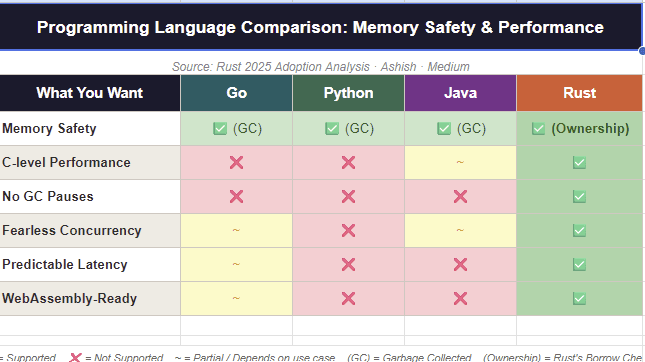Select Python's WebAssembly-Ready cross cell

tap(348, 299)
